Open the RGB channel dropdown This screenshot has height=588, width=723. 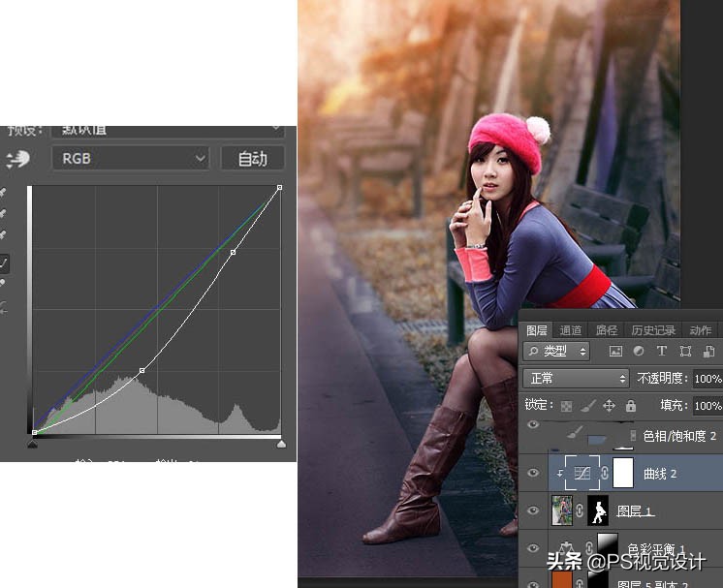pos(131,159)
